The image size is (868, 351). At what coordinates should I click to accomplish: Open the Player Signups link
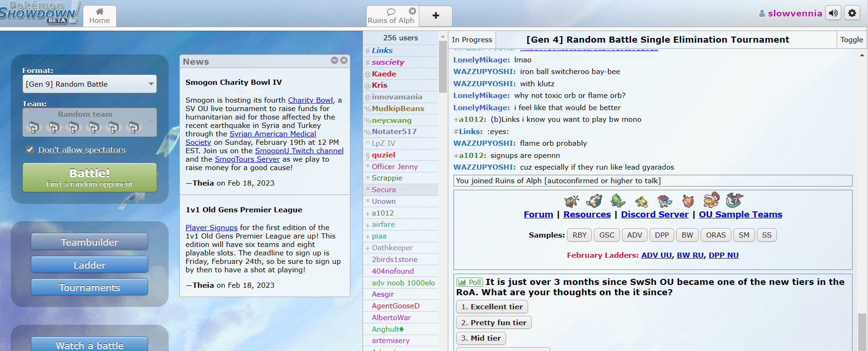[x=211, y=227]
